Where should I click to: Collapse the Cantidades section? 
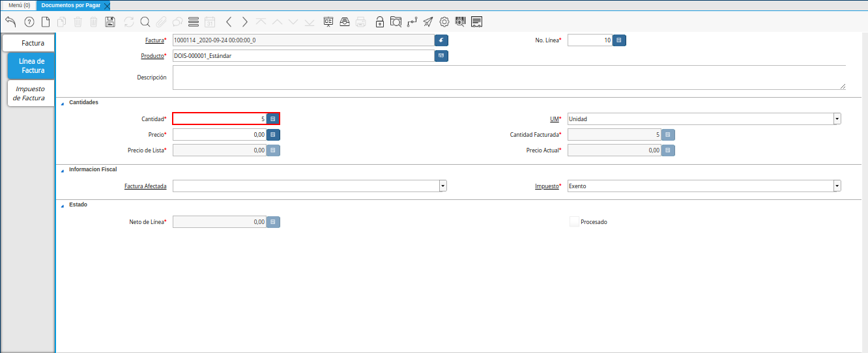[x=63, y=103]
